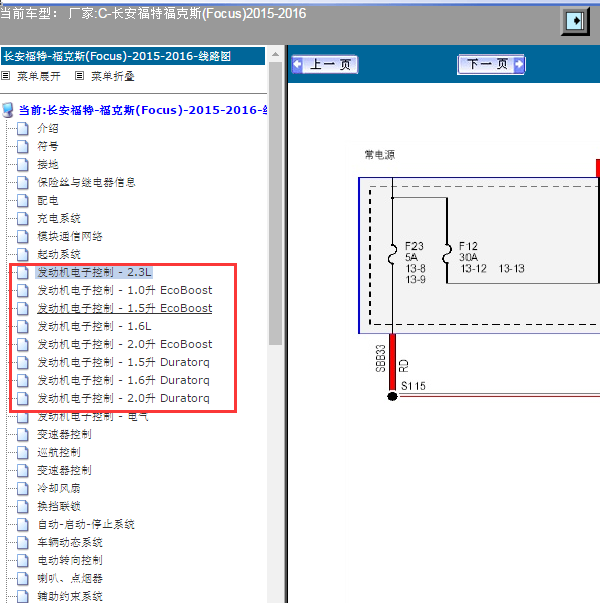Open 发动机电子控制 - 1.0升 EcoBoost

(125, 290)
